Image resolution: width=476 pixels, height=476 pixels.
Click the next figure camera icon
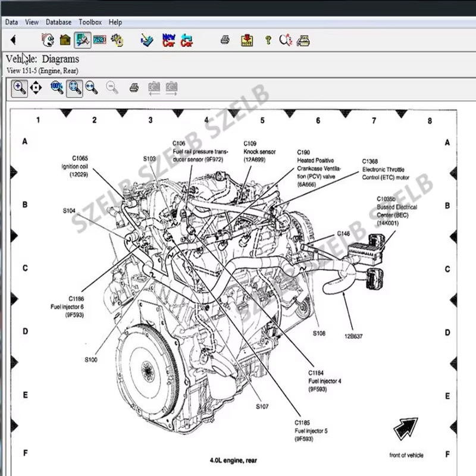tap(171, 88)
